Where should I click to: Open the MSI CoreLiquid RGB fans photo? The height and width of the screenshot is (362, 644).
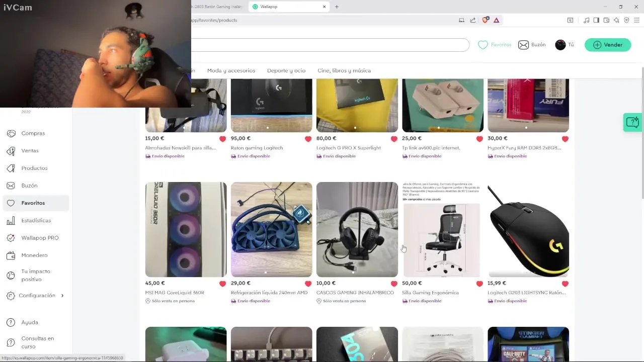[186, 229]
